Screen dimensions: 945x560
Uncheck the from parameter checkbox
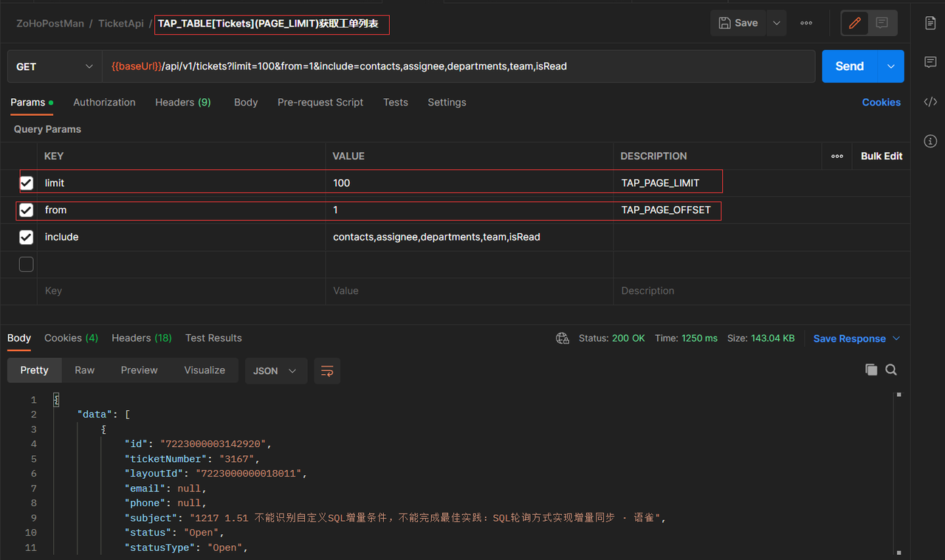tap(27, 210)
